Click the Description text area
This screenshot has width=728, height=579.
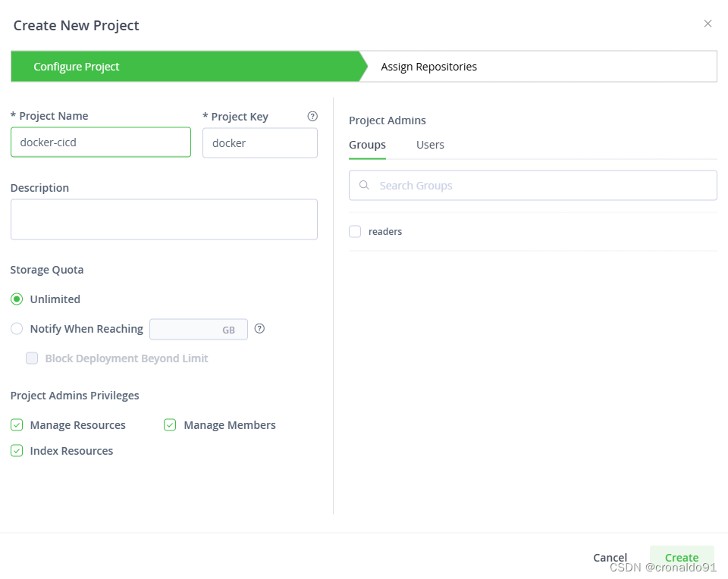pyautogui.click(x=164, y=220)
